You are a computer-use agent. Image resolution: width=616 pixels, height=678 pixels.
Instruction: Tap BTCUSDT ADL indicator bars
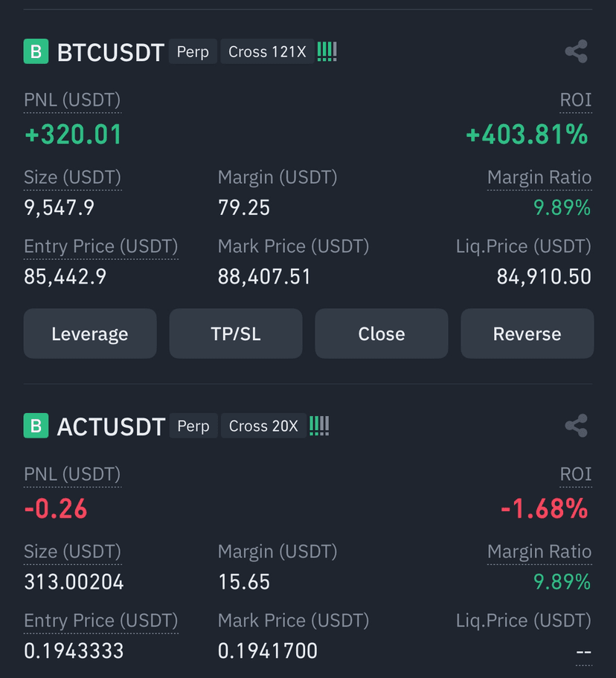[327, 51]
